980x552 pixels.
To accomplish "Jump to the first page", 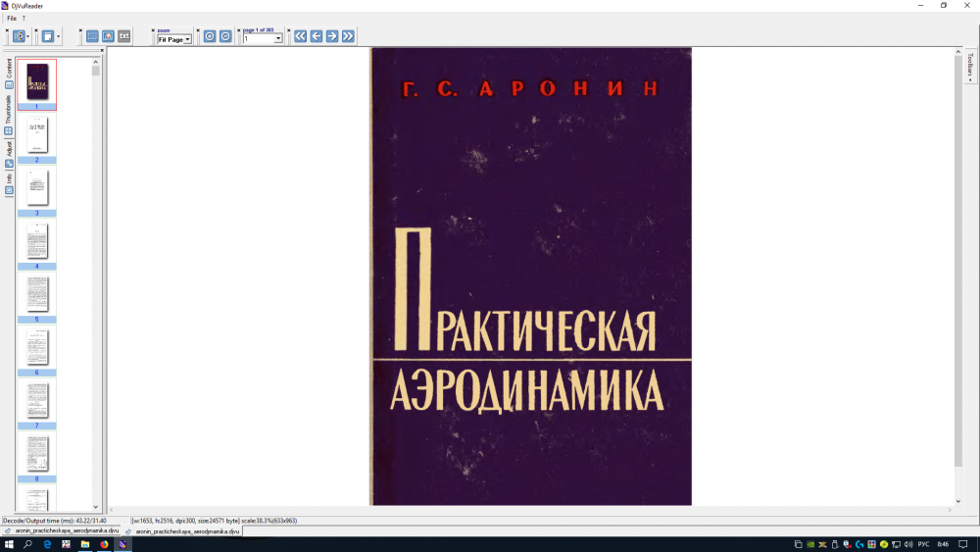I will pyautogui.click(x=301, y=36).
